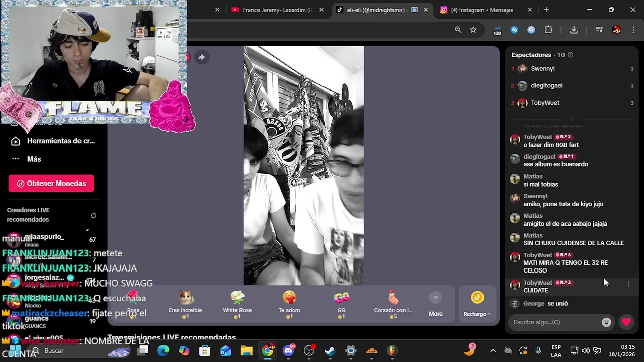Send a like with the heart button

pyautogui.click(x=626, y=322)
